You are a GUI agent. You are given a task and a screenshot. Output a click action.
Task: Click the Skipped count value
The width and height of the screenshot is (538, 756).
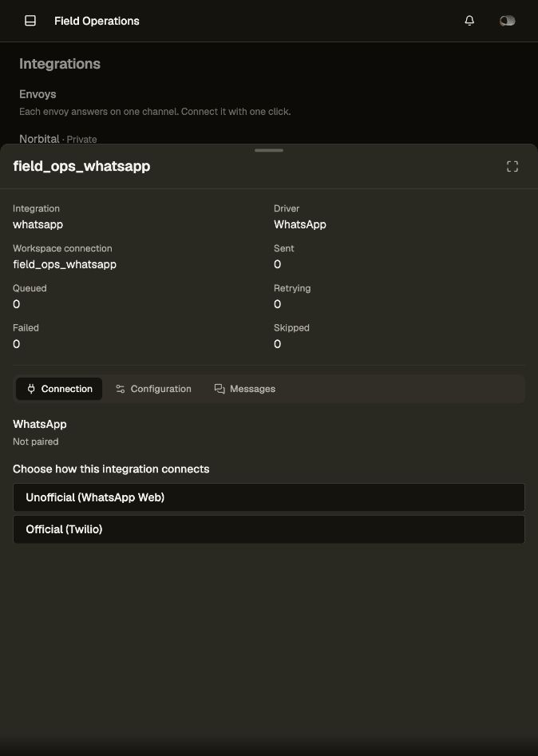tap(277, 344)
